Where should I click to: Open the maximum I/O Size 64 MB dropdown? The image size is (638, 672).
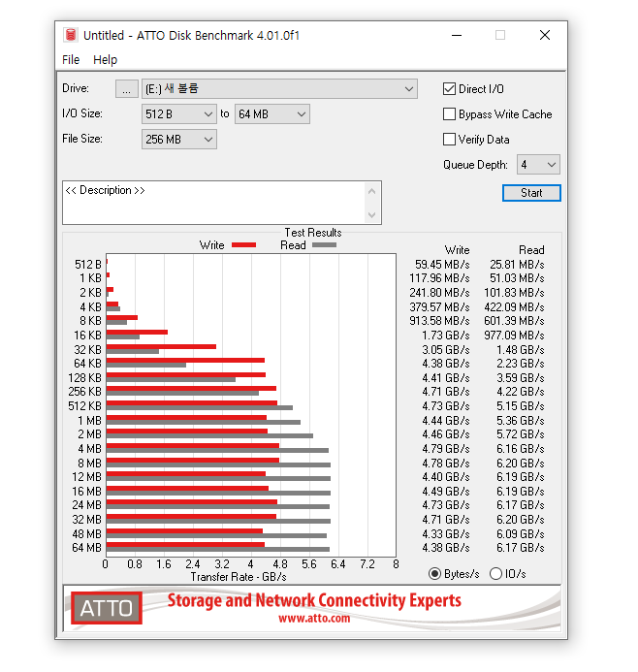click(272, 114)
